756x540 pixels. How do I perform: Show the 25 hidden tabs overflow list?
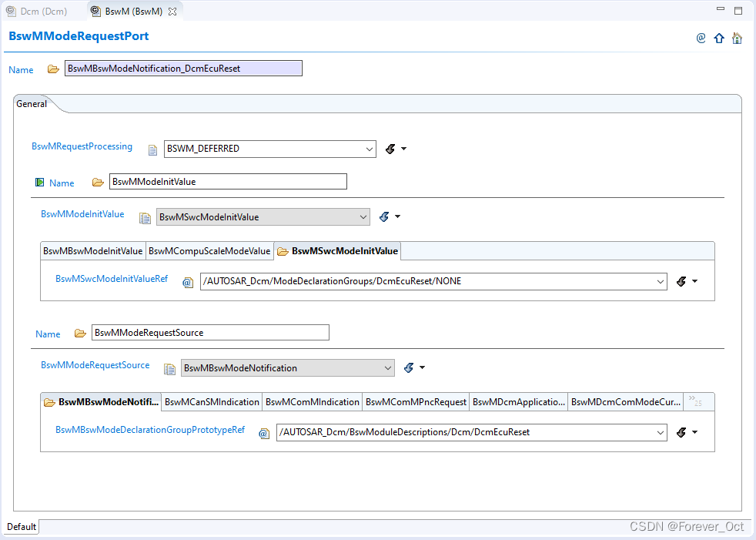pos(694,401)
